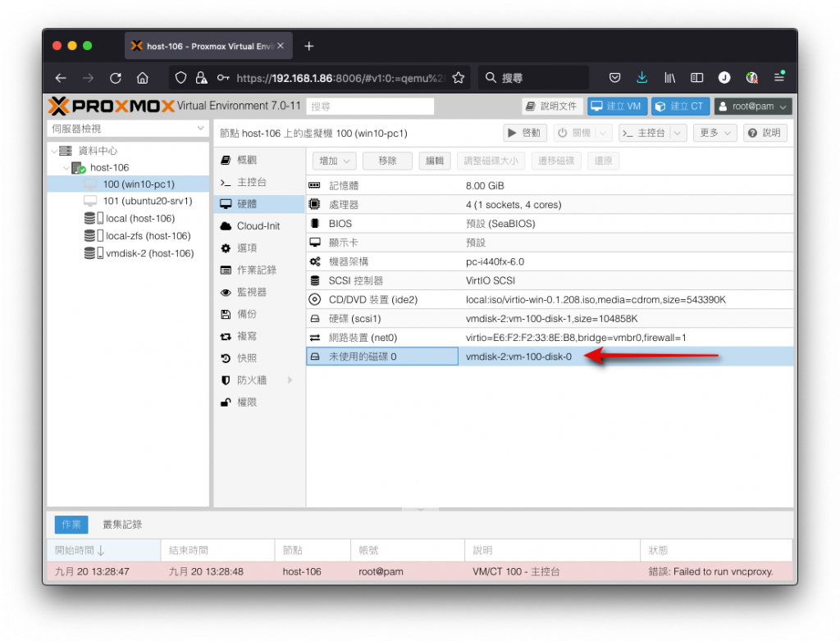Open 備份 backup section
The height and width of the screenshot is (641, 840).
pyautogui.click(x=259, y=314)
